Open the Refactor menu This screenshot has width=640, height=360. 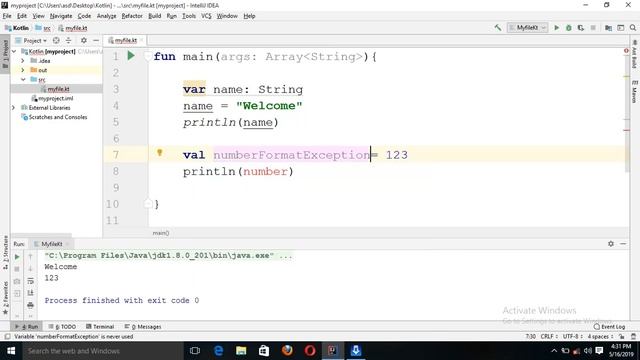pyautogui.click(x=132, y=16)
